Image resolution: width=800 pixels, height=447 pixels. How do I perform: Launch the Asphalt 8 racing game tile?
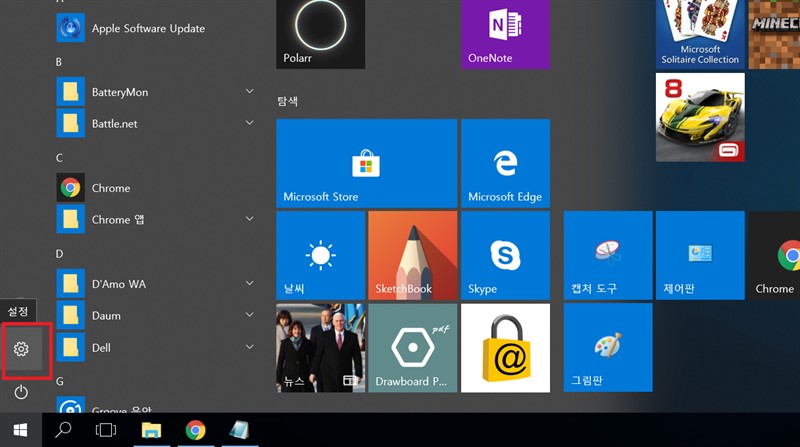coord(700,117)
